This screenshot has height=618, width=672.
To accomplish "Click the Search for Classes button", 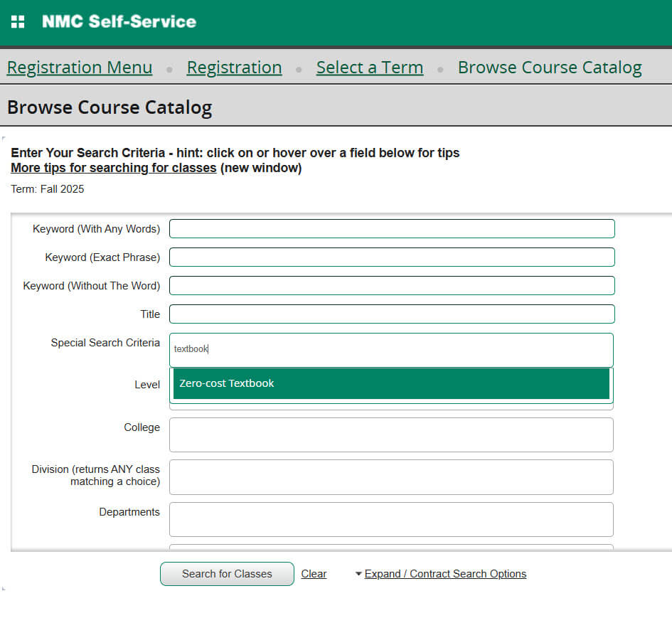I will 226,573.
